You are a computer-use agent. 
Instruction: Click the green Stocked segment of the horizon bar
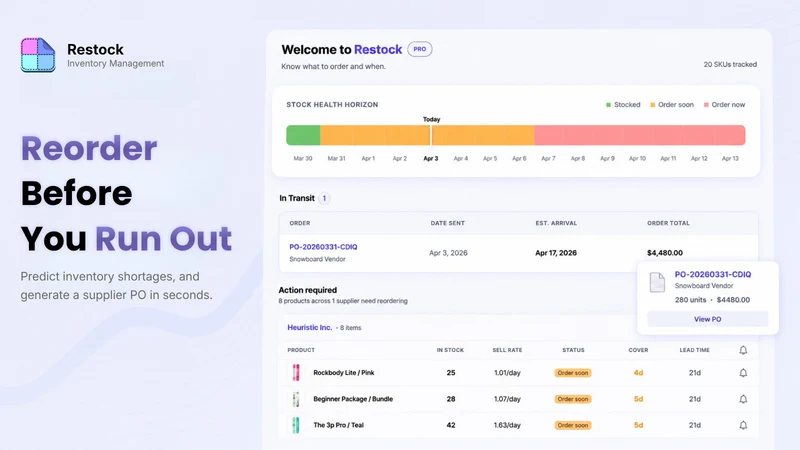point(303,135)
